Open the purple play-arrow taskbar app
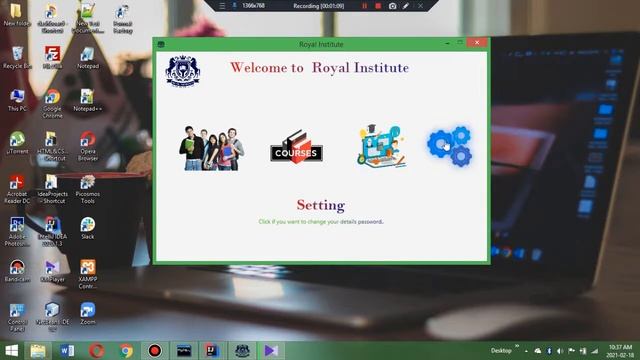Screen dimensions: 640x360 coord(271,351)
